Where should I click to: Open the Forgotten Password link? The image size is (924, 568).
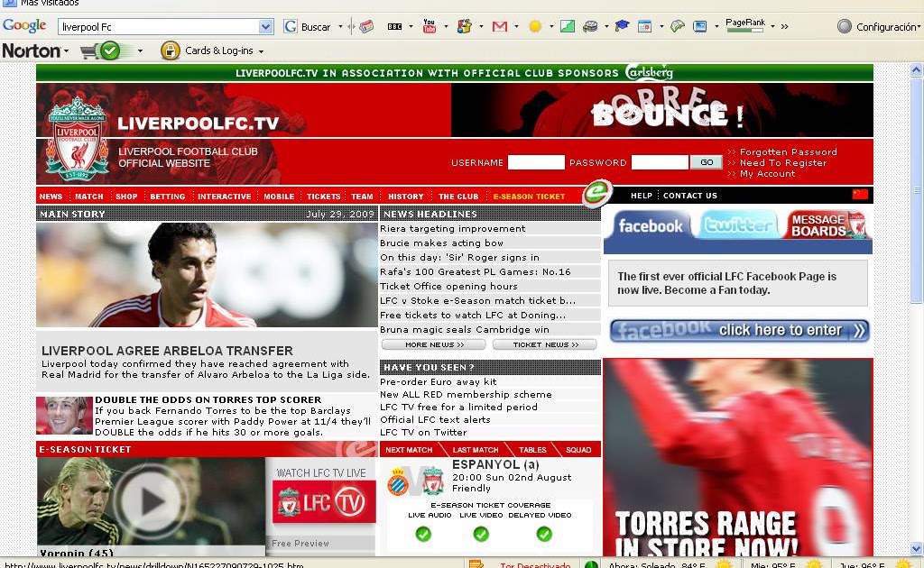tap(788, 151)
